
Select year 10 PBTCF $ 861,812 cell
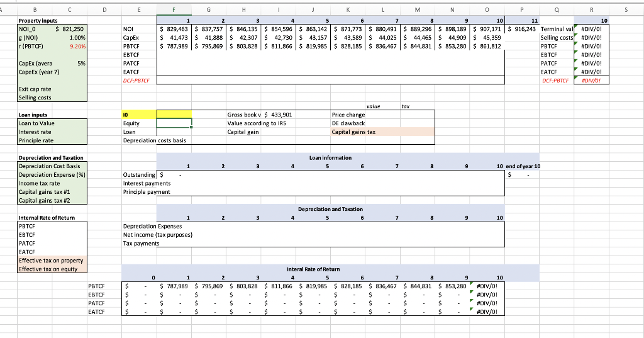pos(487,46)
